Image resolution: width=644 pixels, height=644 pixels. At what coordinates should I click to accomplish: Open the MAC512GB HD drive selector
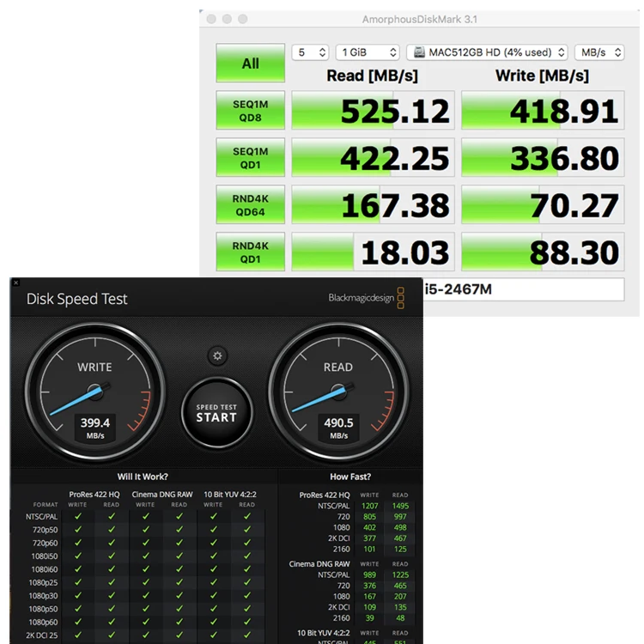pos(487,52)
